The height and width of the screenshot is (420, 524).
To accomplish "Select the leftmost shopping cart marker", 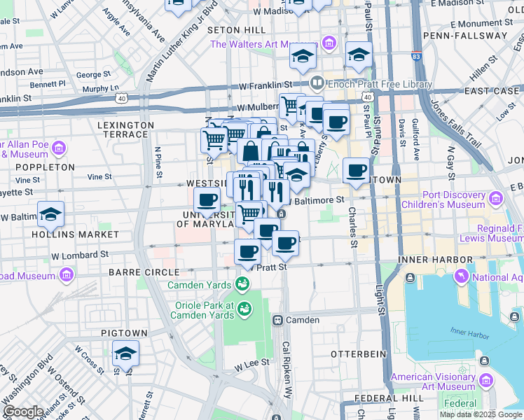I will point(214,139).
